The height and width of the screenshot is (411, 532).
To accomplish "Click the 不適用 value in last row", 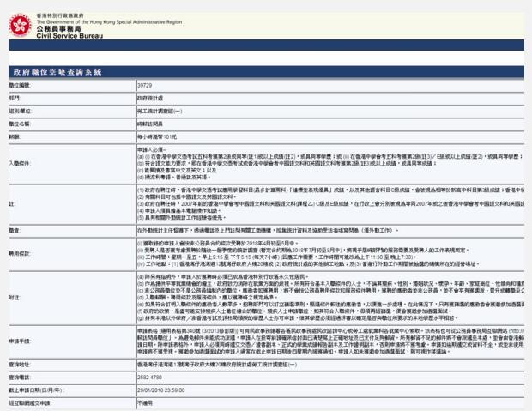I will [145, 402].
